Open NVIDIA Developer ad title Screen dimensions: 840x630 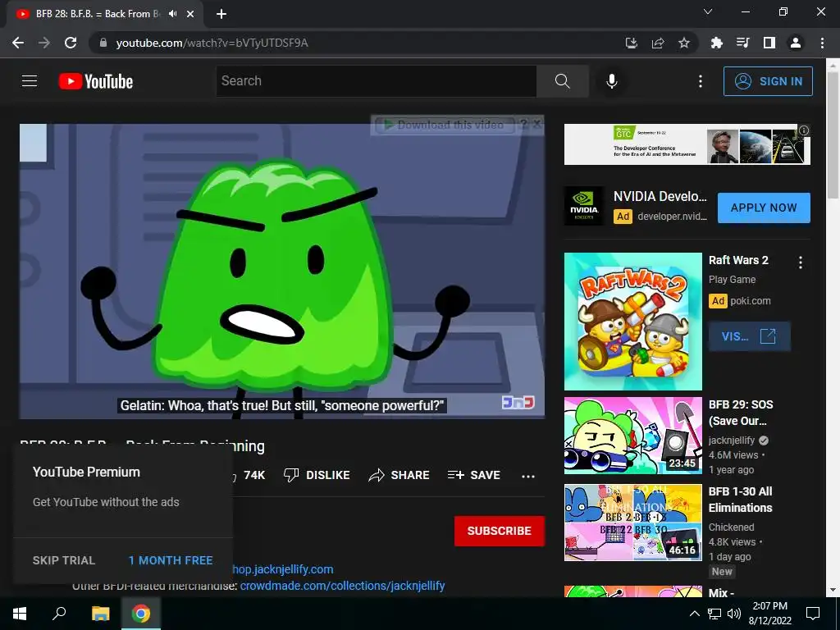(660, 197)
